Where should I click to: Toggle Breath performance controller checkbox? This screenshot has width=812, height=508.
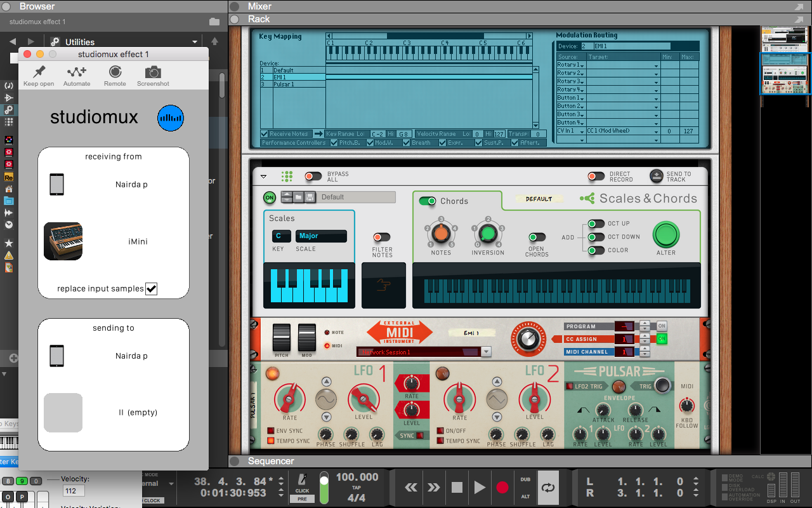pyautogui.click(x=406, y=143)
